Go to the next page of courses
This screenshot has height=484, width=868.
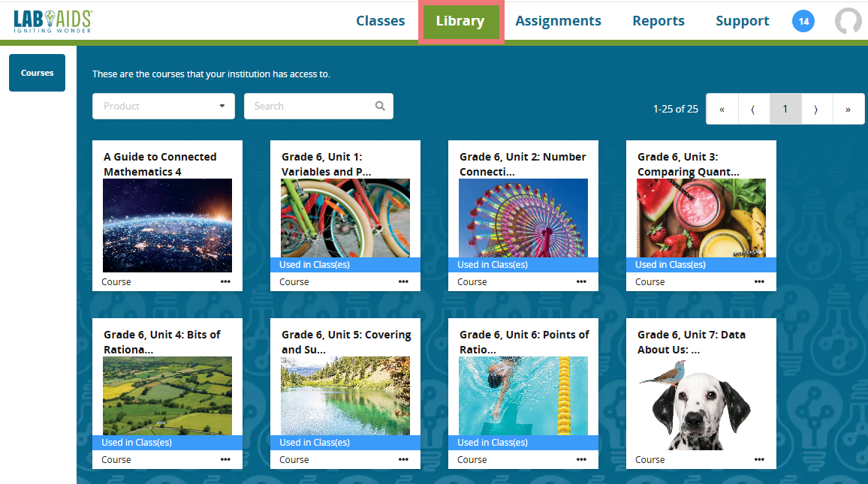pos(816,109)
